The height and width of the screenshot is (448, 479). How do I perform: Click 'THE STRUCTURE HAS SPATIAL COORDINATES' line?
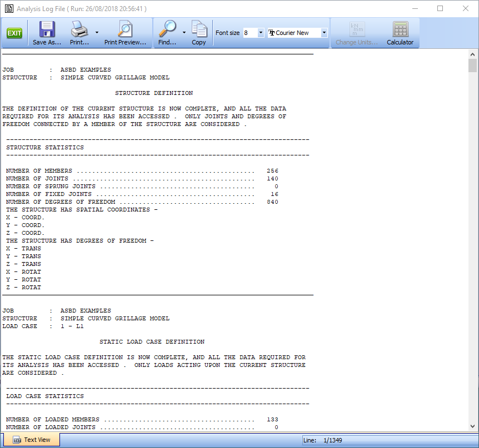82,210
